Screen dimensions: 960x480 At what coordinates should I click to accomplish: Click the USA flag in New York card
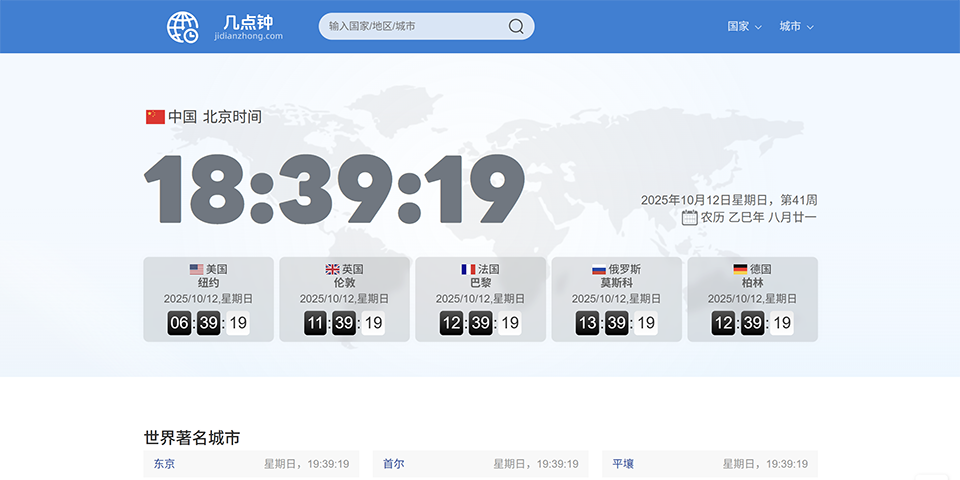196,269
